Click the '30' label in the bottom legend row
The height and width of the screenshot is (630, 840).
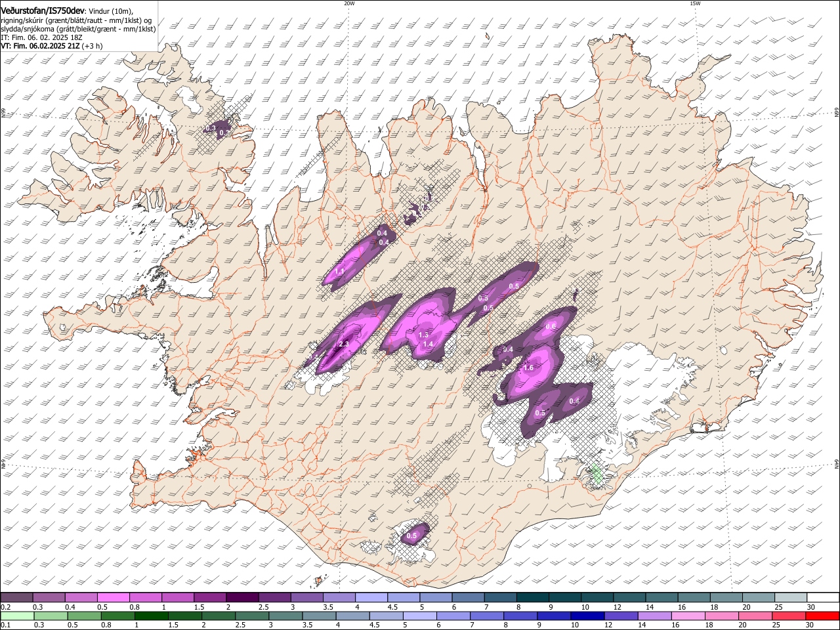click(810, 625)
